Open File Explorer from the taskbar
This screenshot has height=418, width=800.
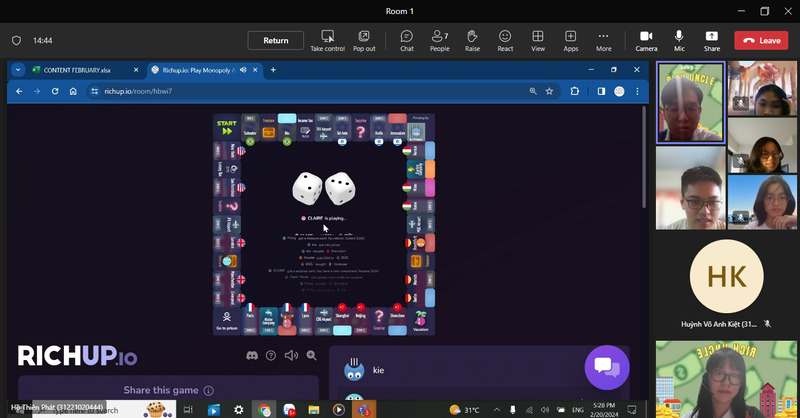(x=313, y=409)
